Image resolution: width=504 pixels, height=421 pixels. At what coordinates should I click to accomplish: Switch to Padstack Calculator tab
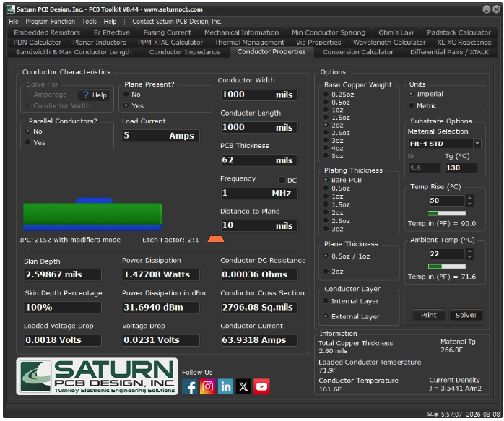point(459,32)
